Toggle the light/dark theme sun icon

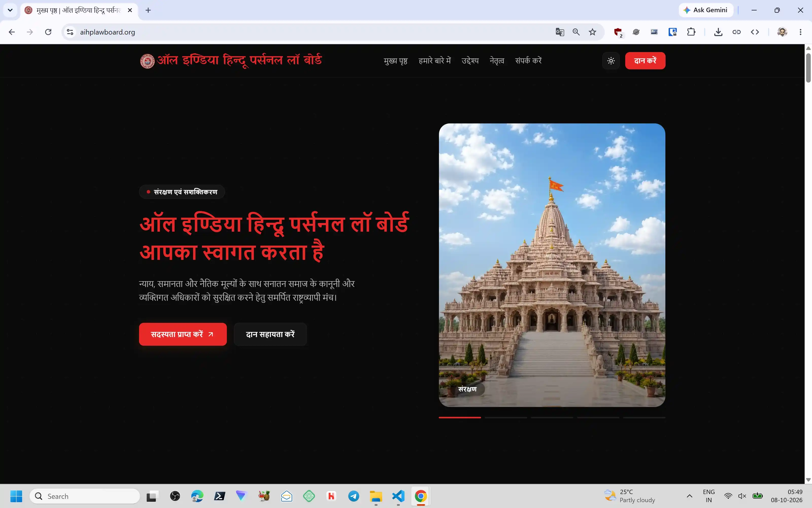click(x=611, y=61)
